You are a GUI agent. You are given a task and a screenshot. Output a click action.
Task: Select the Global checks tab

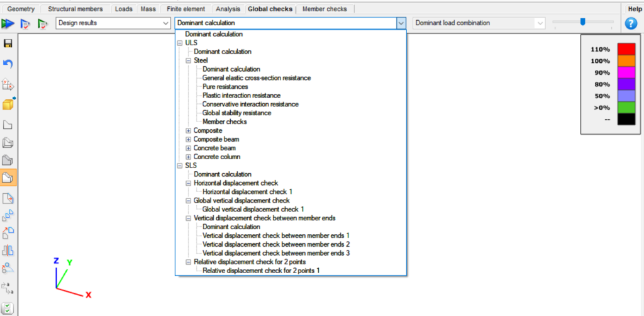point(270,9)
